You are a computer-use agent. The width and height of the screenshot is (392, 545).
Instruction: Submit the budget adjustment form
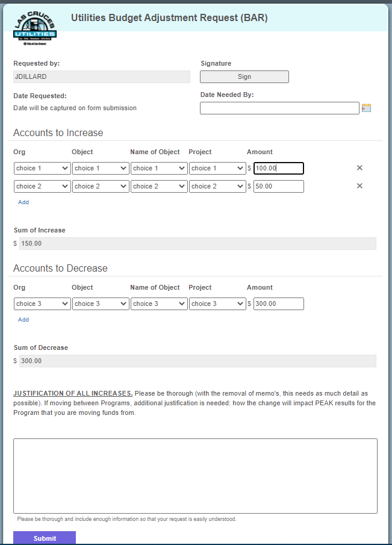coord(45,538)
